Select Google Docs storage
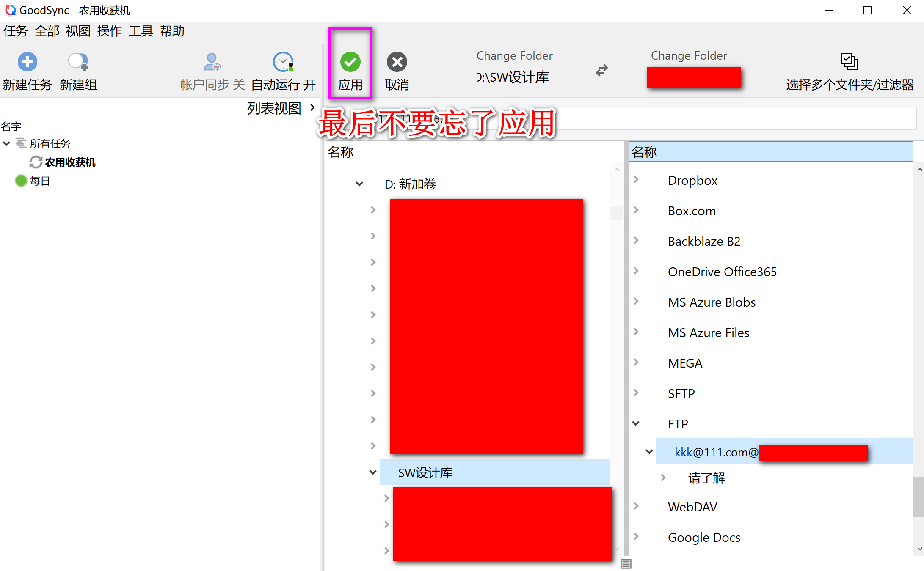Viewport: 924px width, 571px height. 704,538
